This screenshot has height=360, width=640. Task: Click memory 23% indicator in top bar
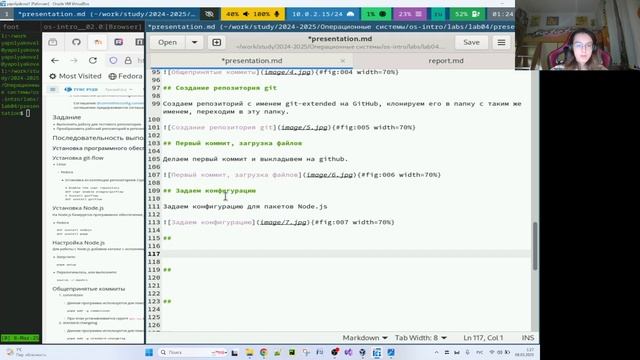(x=410, y=14)
